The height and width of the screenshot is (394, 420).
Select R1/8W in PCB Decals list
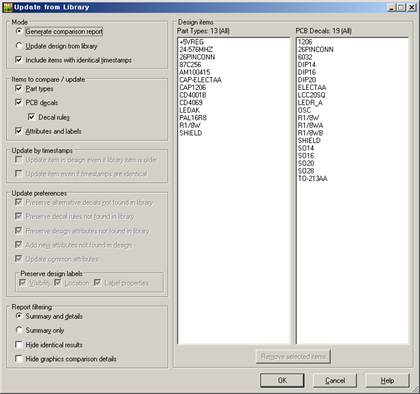[308, 118]
